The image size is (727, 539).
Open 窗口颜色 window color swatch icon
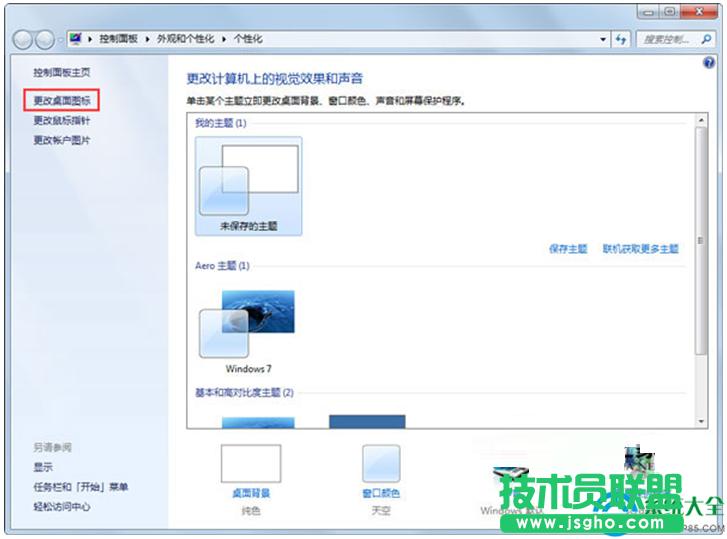pos(381,463)
